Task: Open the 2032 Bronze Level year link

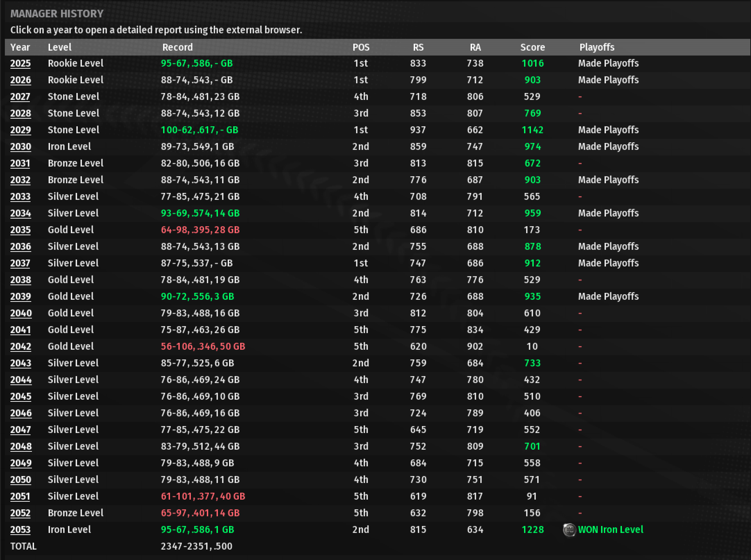Action: (20, 180)
